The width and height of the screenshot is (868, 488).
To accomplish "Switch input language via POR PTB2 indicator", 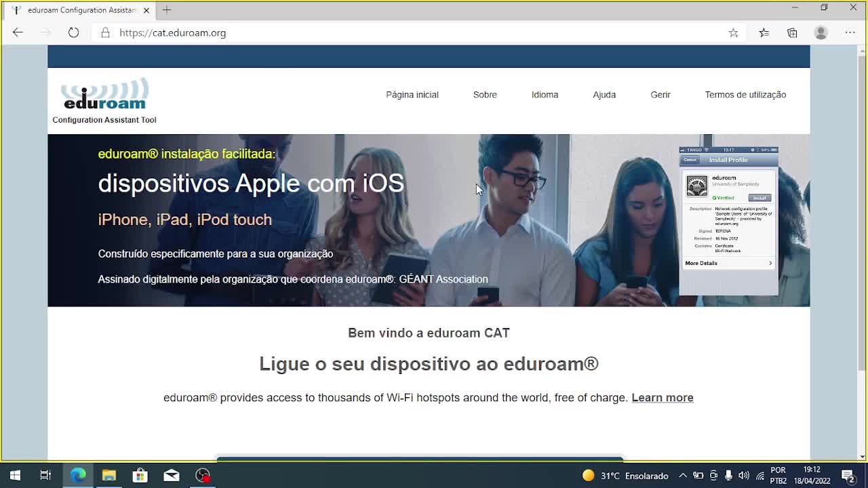I will tap(778, 476).
